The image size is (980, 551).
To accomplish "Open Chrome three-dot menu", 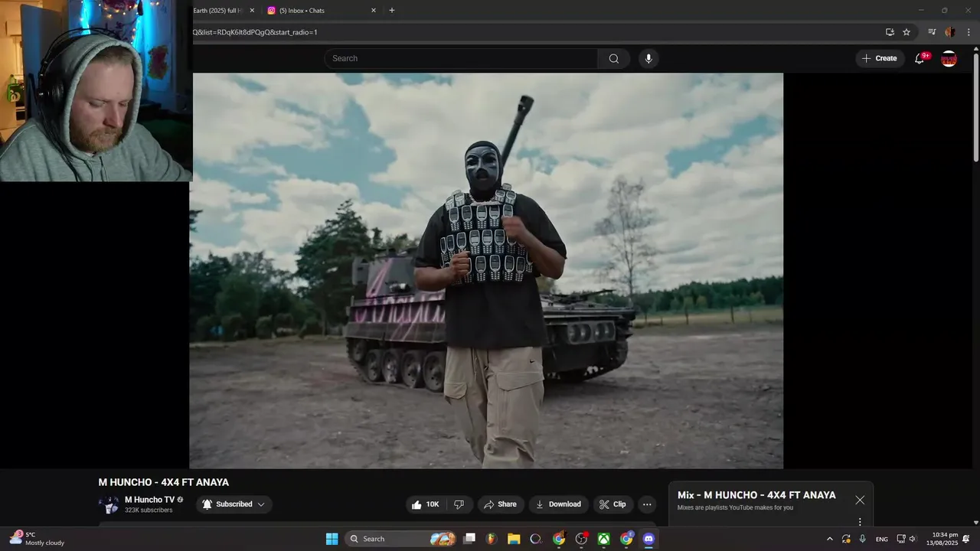I will tap(969, 32).
